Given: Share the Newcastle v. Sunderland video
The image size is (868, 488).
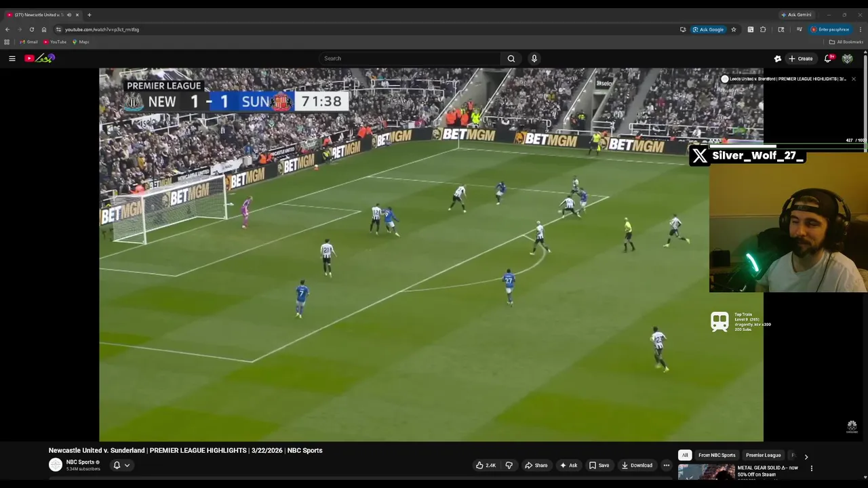Looking at the screenshot, I should 536,465.
